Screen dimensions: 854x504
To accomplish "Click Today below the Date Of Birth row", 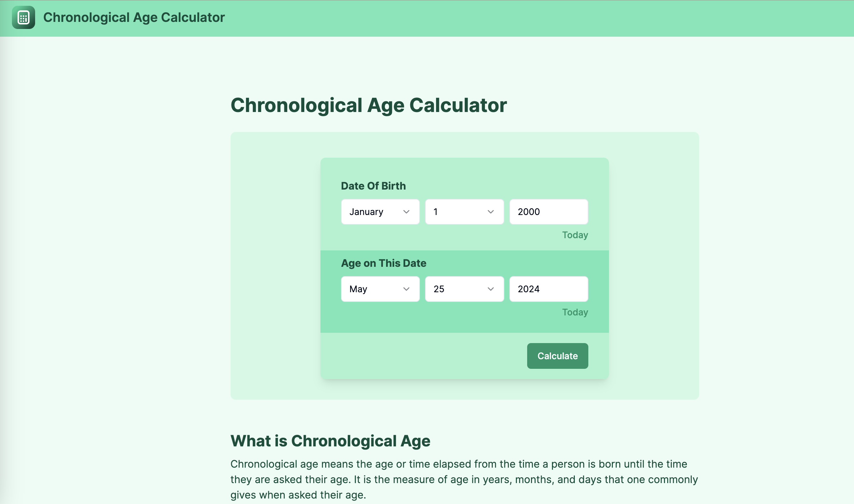I will click(575, 235).
